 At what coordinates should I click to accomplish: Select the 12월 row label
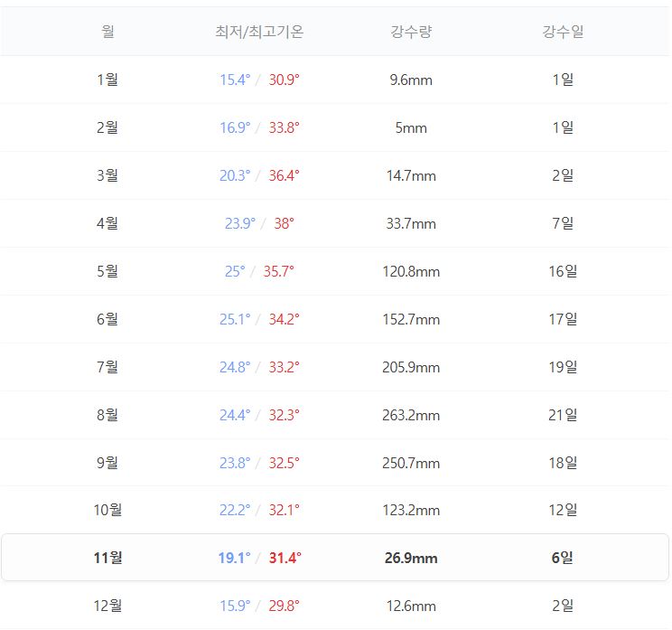click(x=107, y=606)
